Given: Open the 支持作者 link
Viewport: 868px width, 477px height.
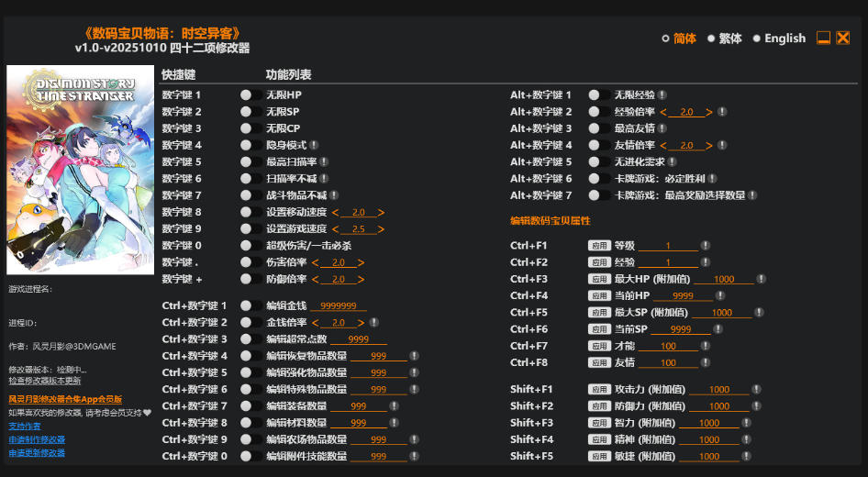Looking at the screenshot, I should click(x=25, y=427).
